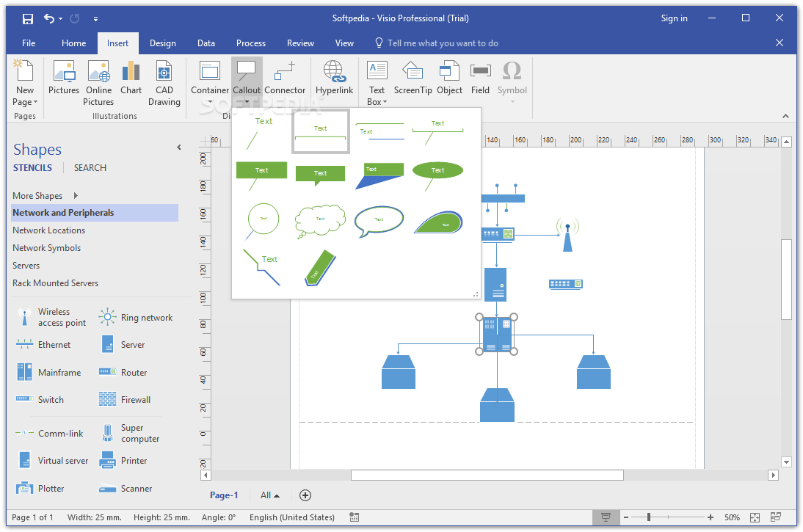
Task: Collapse the ribbon with the chevron
Action: click(x=785, y=116)
